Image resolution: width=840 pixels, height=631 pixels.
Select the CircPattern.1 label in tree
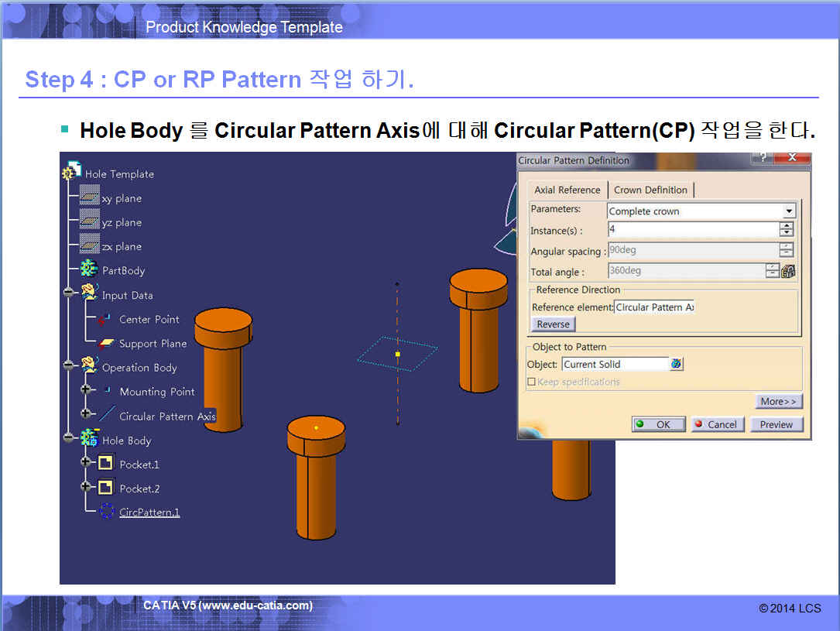pos(149,512)
